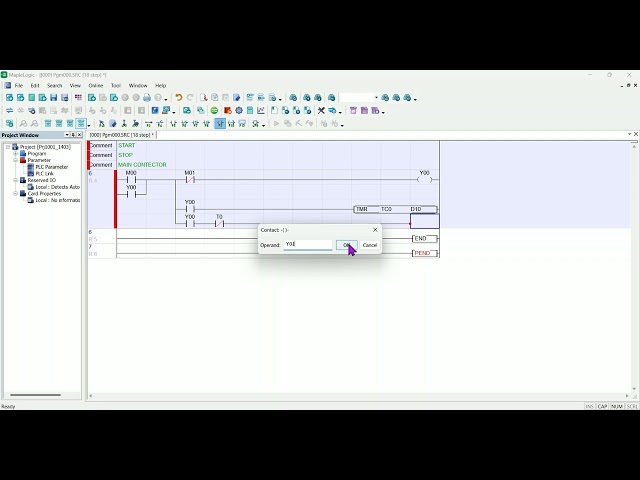This screenshot has width=640, height=480.
Task: Select the MAIN CONTECTOR comment text
Action: point(142,164)
